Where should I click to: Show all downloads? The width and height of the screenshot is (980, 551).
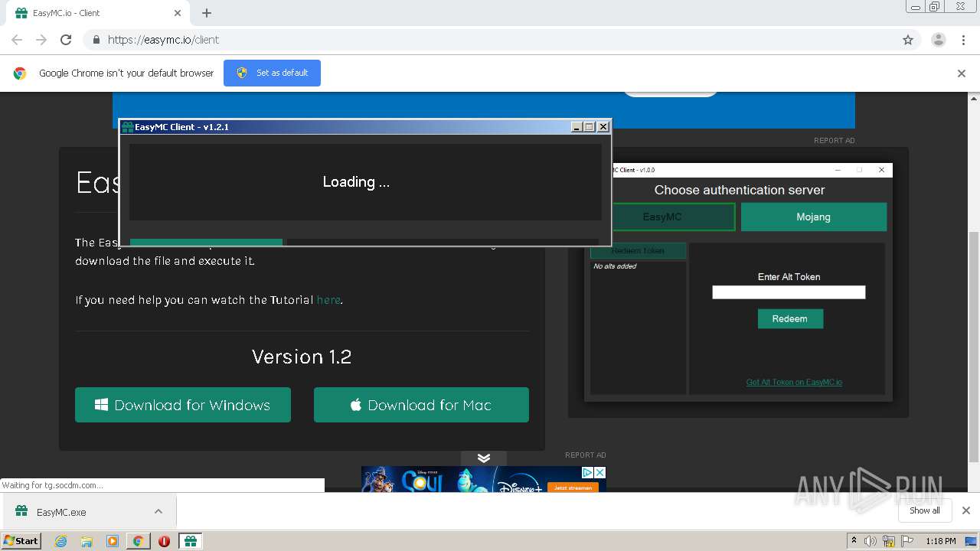pyautogui.click(x=925, y=510)
